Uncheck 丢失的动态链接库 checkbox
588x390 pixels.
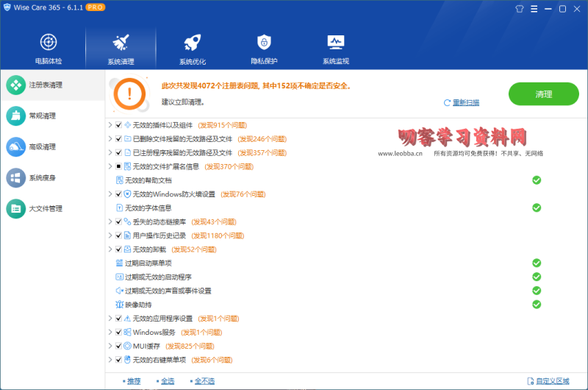118,221
